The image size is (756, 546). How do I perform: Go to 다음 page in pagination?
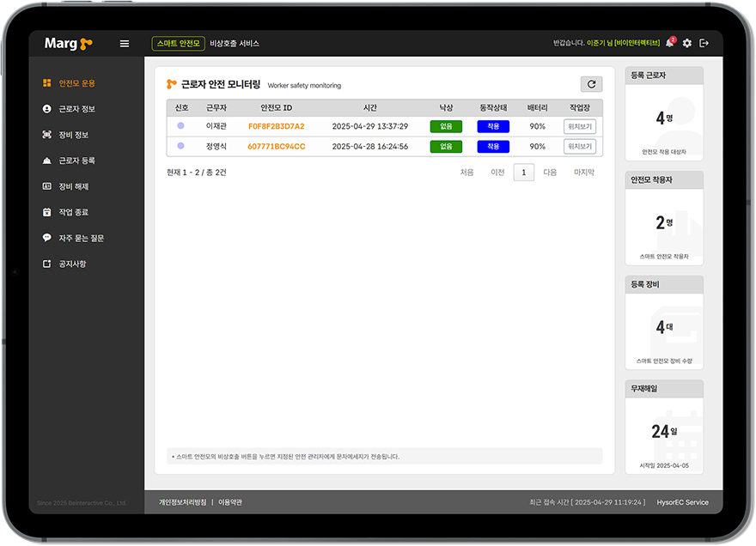[550, 173]
